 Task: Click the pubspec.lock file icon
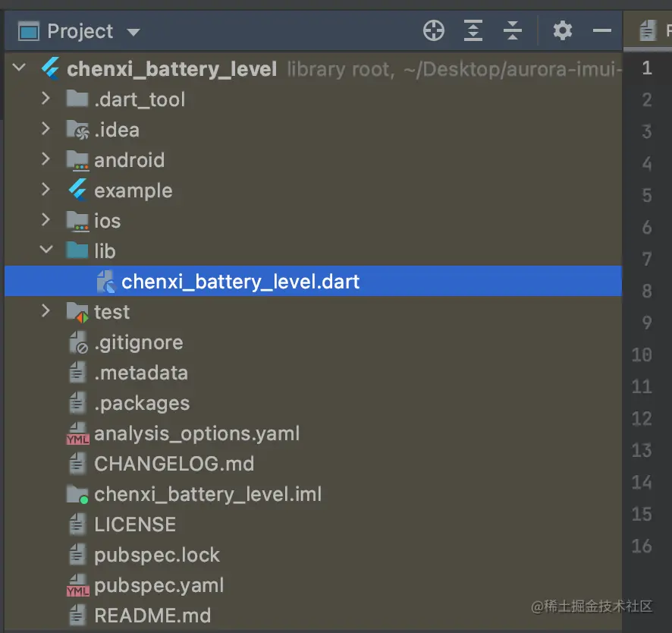(77, 555)
